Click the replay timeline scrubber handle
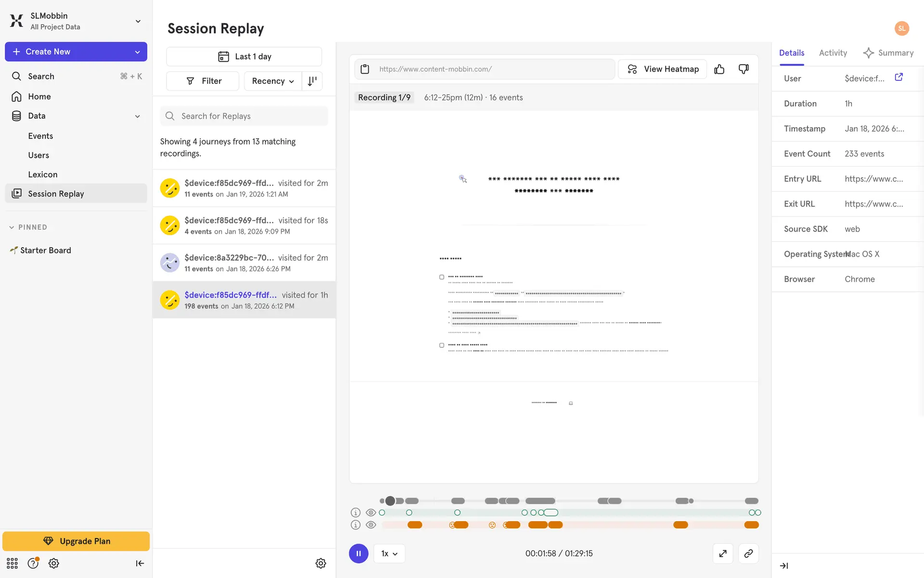 coord(390,501)
